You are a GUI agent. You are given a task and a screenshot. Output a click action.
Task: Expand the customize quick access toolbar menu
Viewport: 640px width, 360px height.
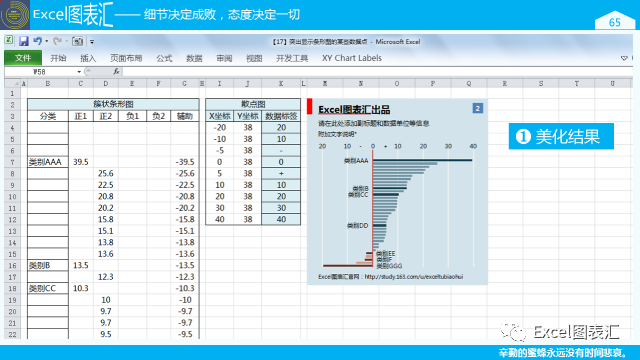(x=92, y=42)
